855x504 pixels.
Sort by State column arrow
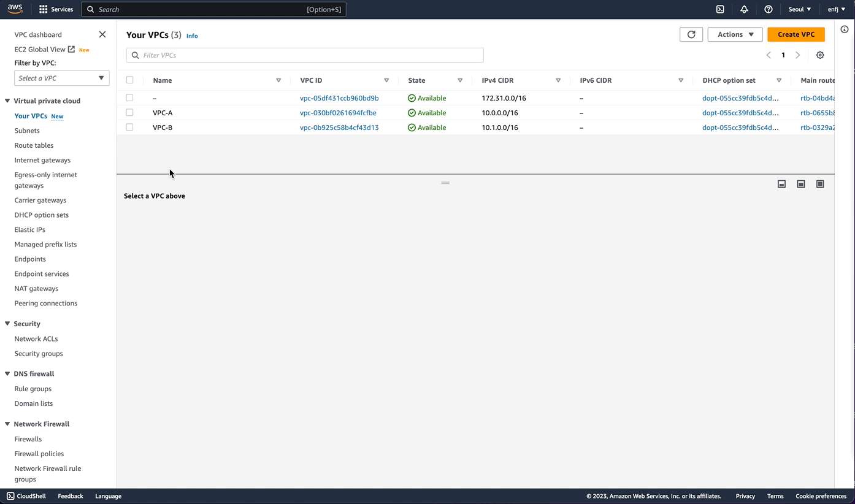point(460,80)
